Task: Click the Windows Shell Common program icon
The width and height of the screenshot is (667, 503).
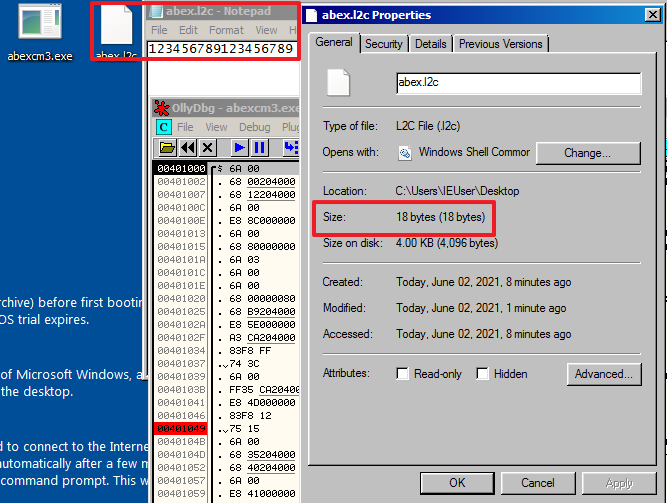Action: click(x=405, y=153)
